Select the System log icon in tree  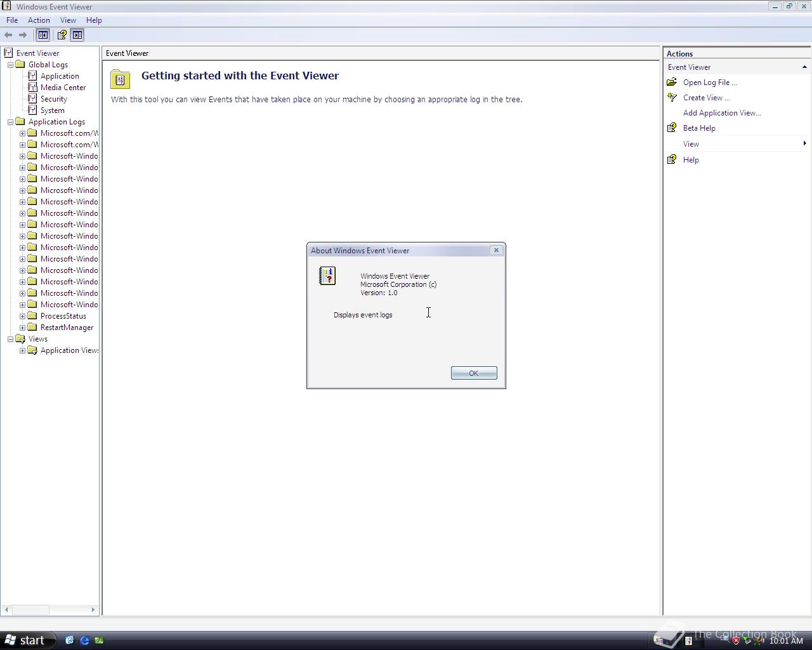[x=32, y=110]
